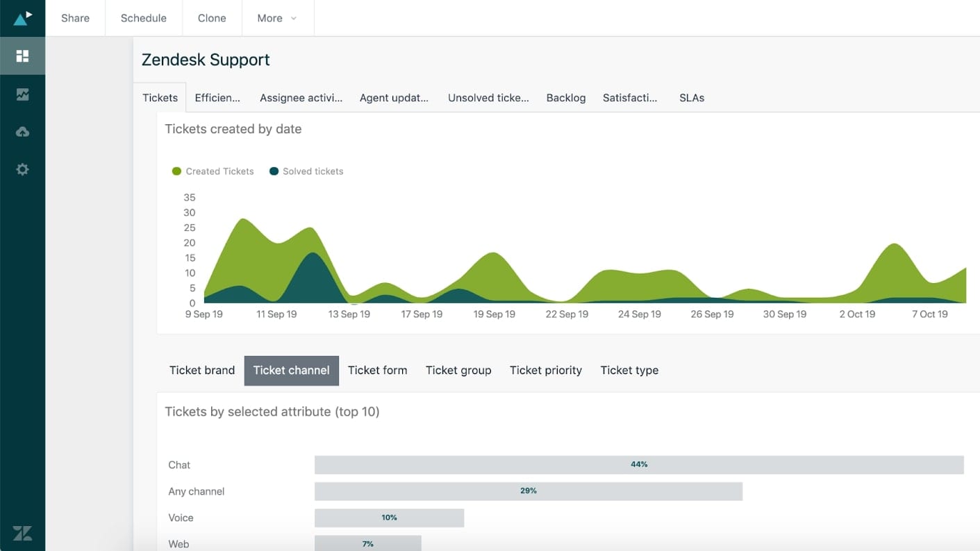
Task: Select the Ticket brand attribute tab
Action: [201, 371]
